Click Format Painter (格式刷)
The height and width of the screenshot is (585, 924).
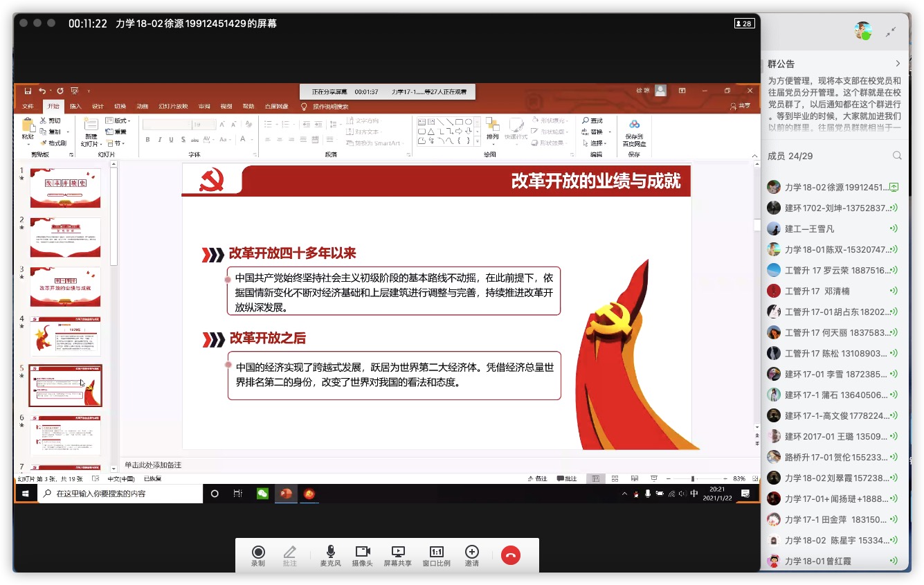(x=53, y=143)
